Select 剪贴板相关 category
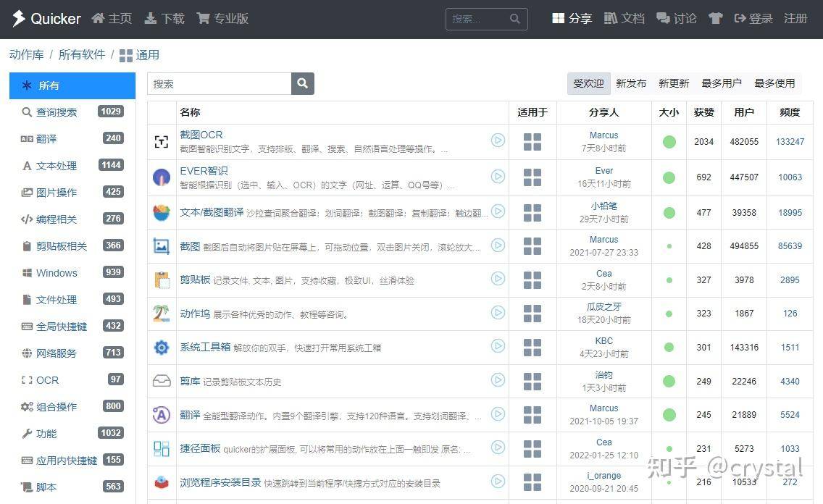Viewport: 823px width, 504px height. pos(72,246)
